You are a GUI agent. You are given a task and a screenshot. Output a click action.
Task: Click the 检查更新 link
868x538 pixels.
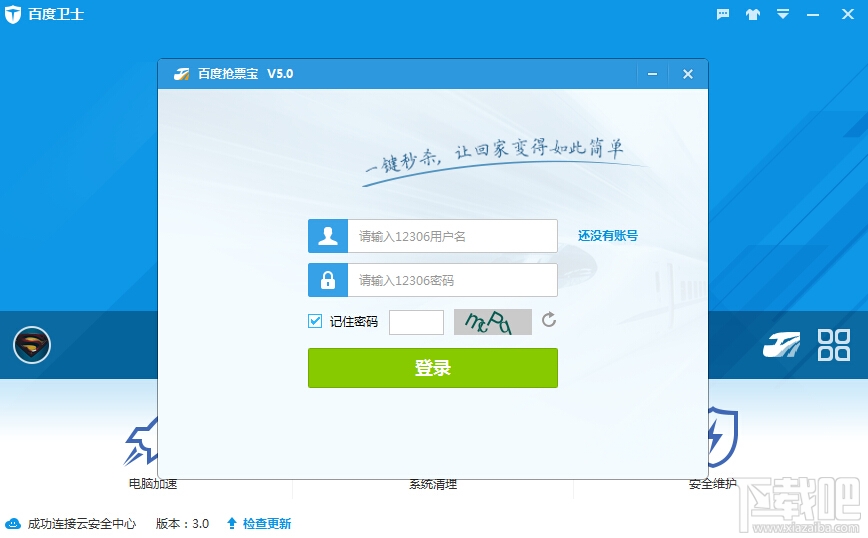tap(267, 524)
